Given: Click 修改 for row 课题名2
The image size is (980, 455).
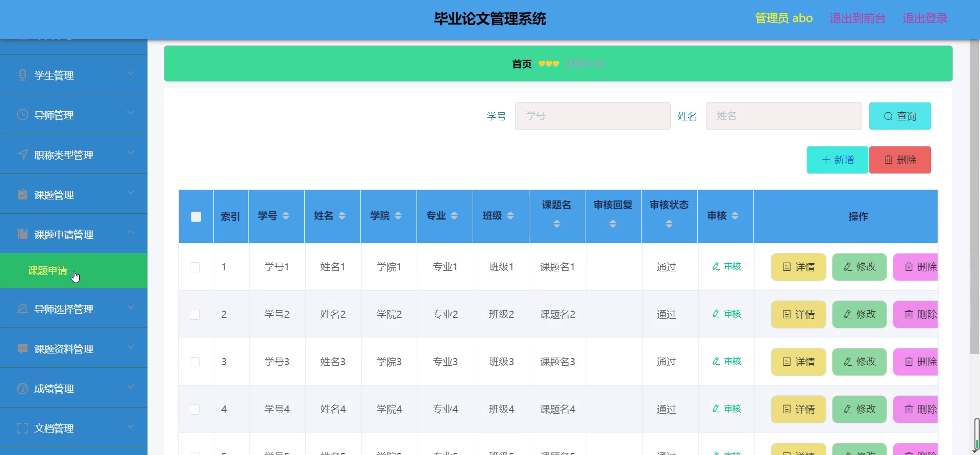Looking at the screenshot, I should point(860,314).
